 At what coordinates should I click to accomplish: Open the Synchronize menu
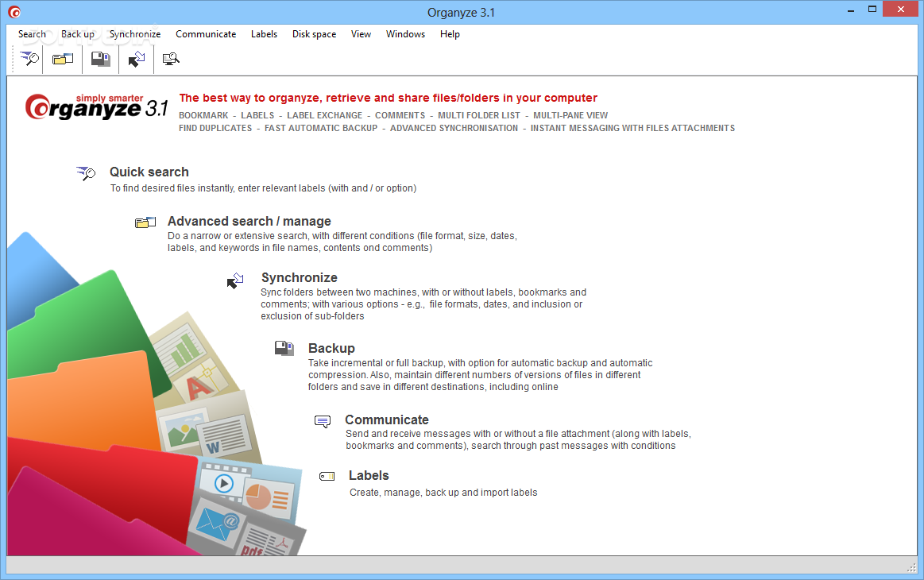(135, 34)
